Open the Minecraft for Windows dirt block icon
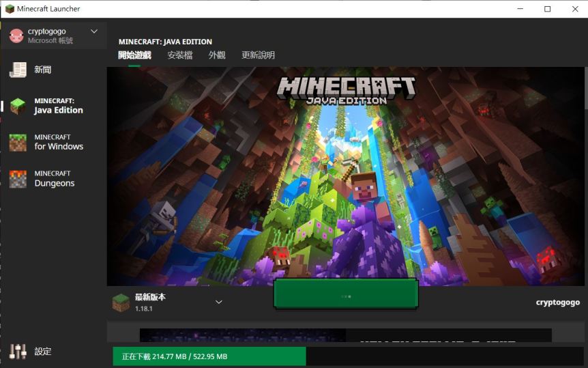 (x=18, y=142)
